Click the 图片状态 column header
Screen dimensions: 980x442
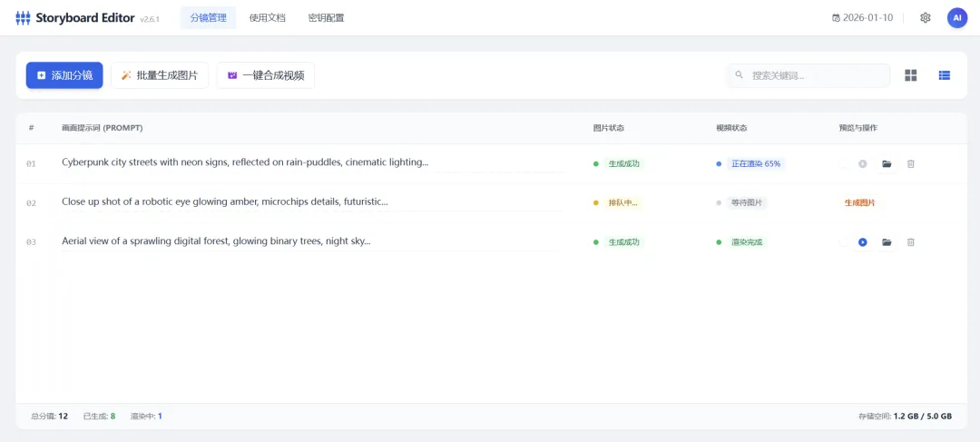pos(609,128)
